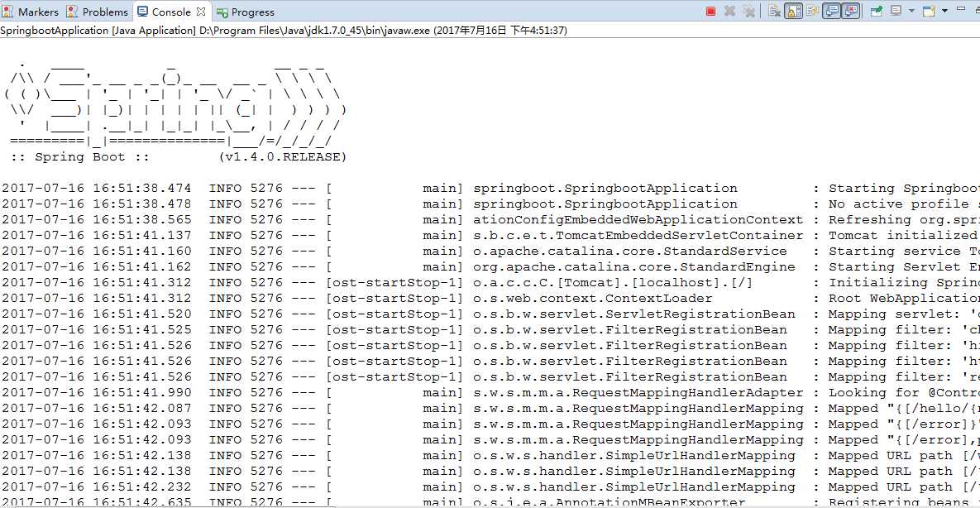The width and height of the screenshot is (980, 508).
Task: Pin the current console
Action: [x=877, y=12]
